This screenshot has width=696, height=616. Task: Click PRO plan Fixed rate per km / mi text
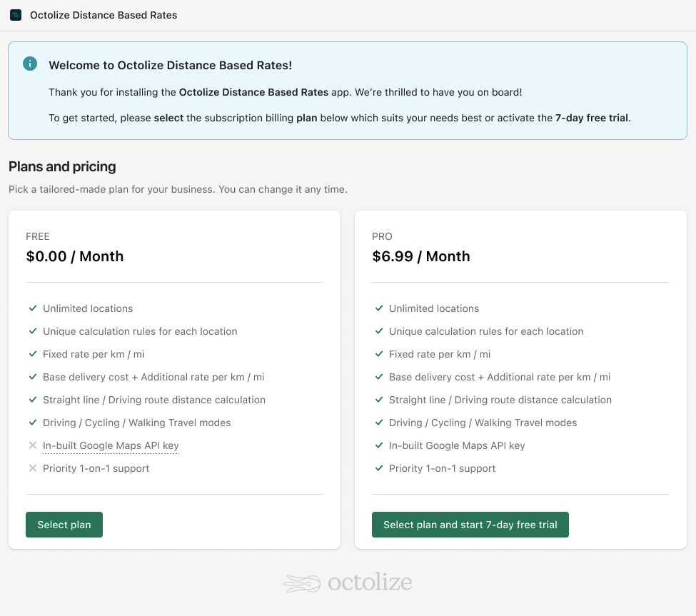(x=440, y=354)
